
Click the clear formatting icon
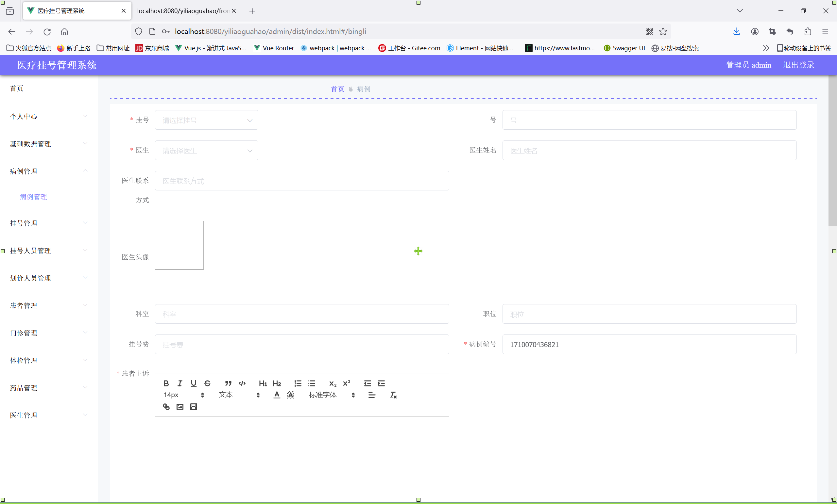(x=393, y=395)
